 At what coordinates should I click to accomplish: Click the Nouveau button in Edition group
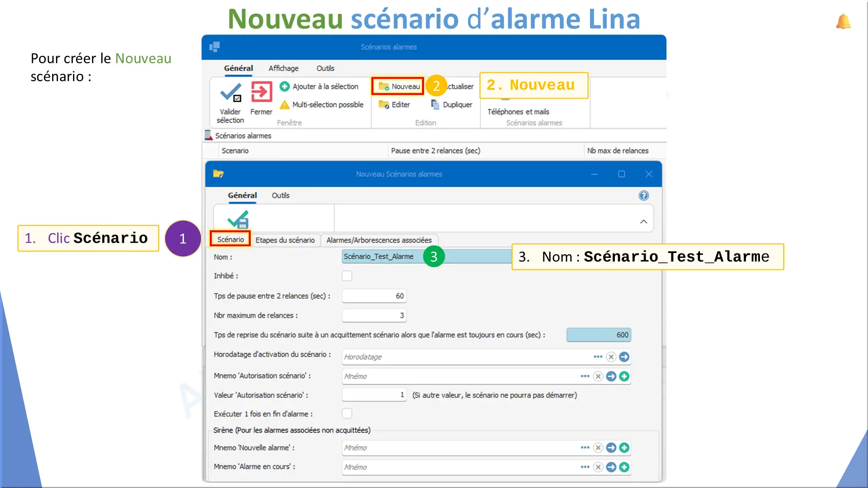click(399, 87)
